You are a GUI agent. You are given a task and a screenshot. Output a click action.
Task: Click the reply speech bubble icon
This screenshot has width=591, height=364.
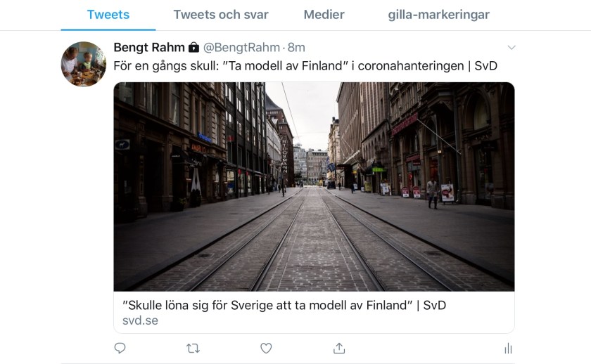click(x=120, y=348)
